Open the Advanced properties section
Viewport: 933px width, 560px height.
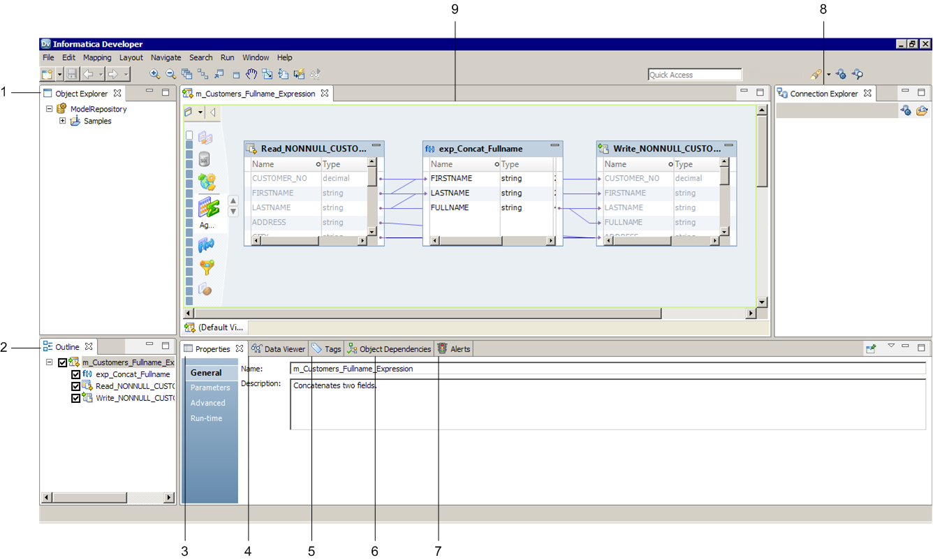(x=208, y=403)
